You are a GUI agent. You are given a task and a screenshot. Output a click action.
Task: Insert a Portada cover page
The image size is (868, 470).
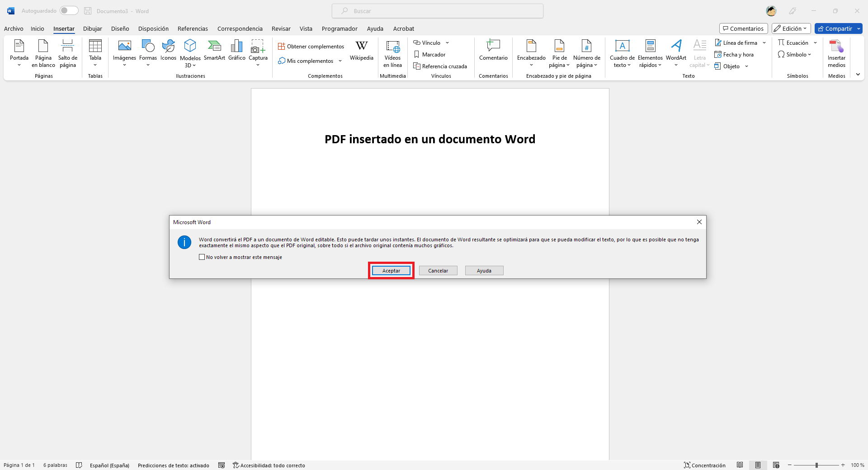pos(19,53)
